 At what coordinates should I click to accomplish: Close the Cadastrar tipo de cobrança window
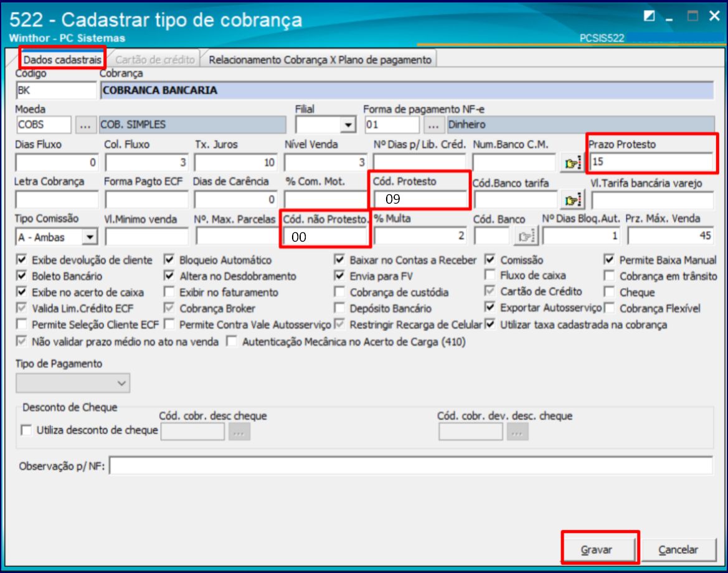tap(714, 16)
